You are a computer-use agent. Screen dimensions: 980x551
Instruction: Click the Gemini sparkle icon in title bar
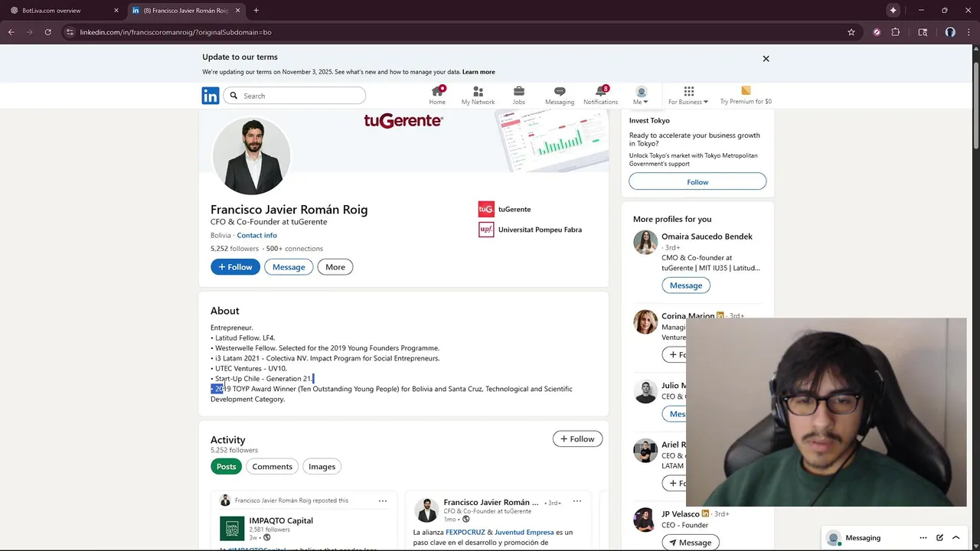coord(893,10)
